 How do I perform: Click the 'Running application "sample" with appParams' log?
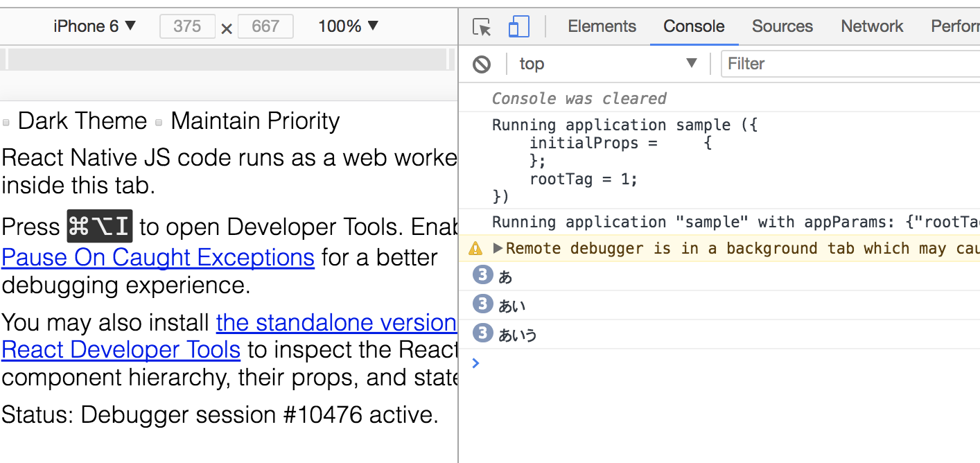(735, 222)
